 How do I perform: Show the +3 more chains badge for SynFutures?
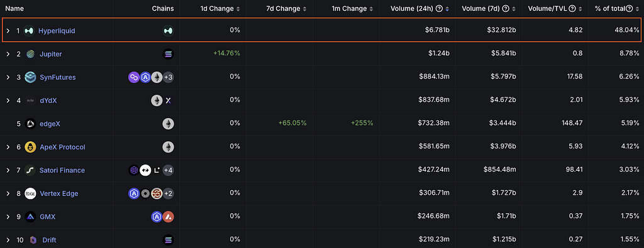point(169,77)
